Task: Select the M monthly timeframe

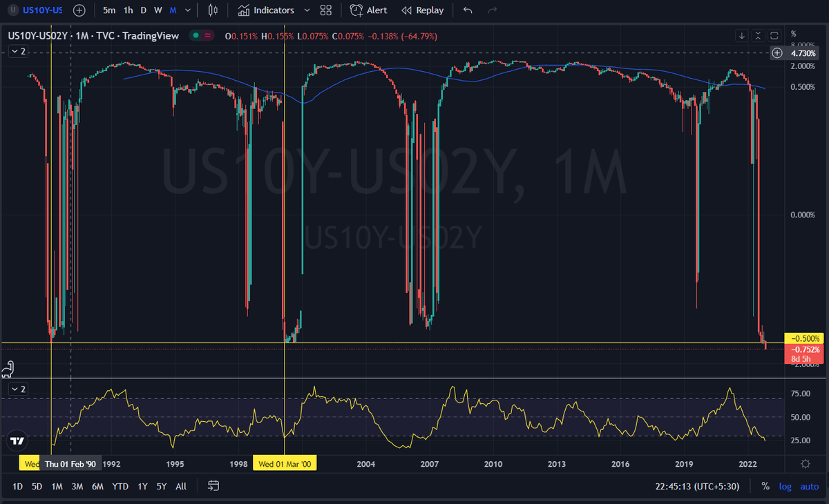Action: coord(173,10)
